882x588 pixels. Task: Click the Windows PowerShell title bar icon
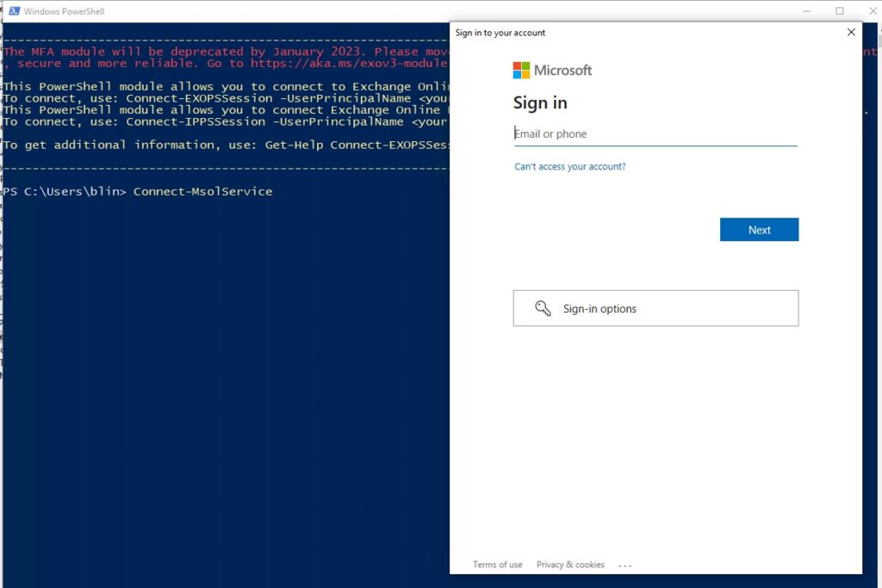tap(14, 11)
